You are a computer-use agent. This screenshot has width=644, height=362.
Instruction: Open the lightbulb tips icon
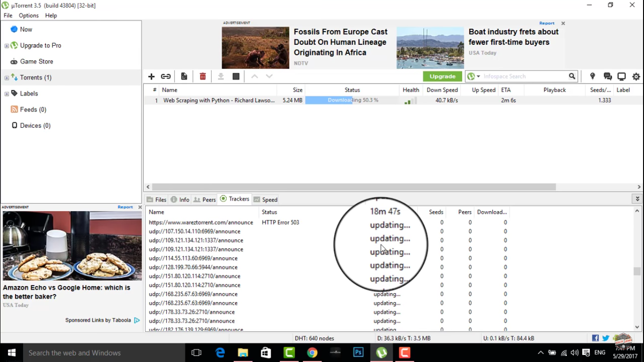pos(593,76)
